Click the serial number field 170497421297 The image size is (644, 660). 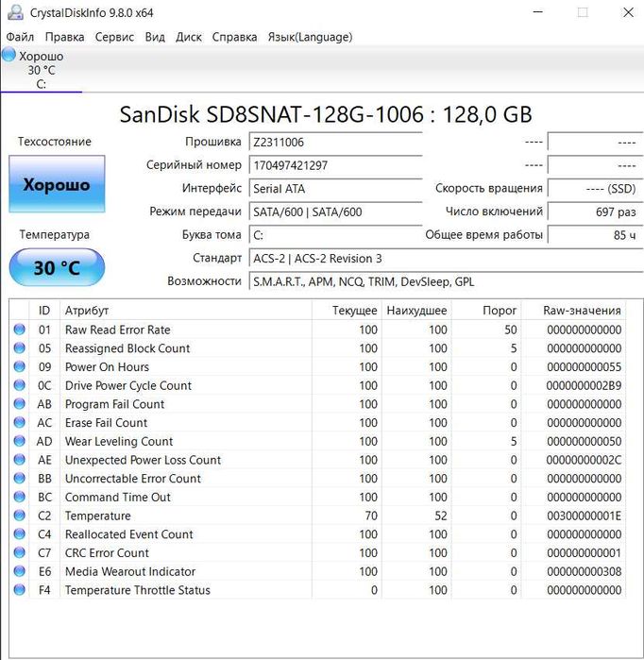coord(335,165)
